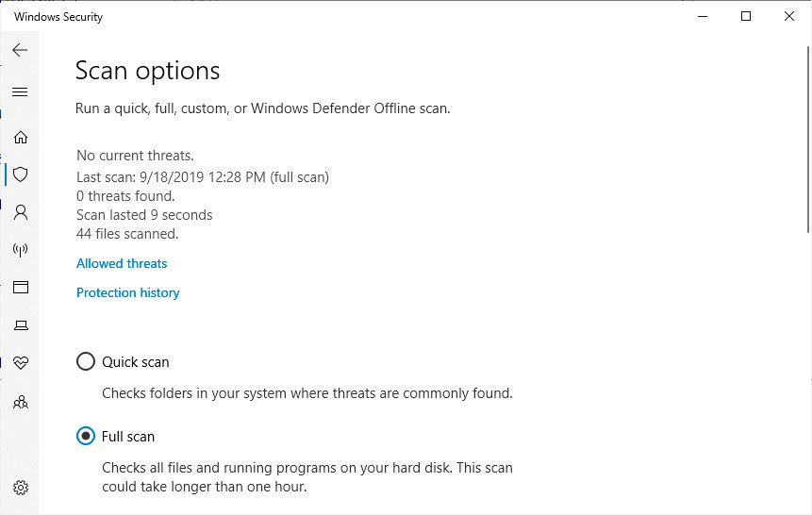Open Virus & threat protection shield icon
This screenshot has height=515, width=812.
[20, 174]
